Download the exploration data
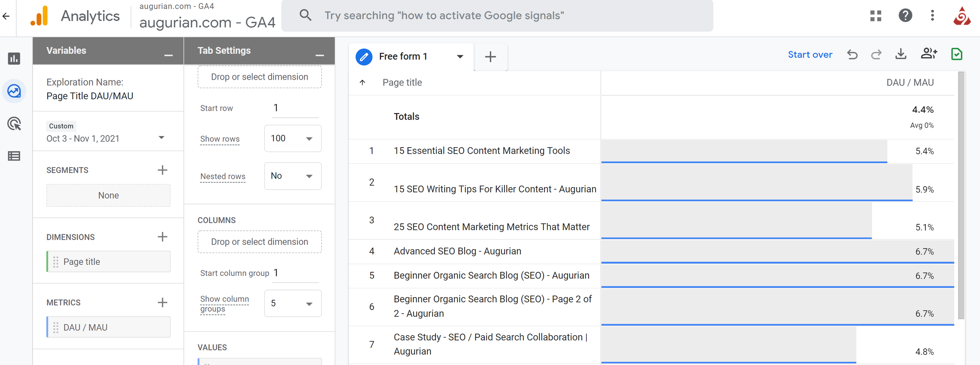Viewport: 980px width, 365px height. point(901,54)
